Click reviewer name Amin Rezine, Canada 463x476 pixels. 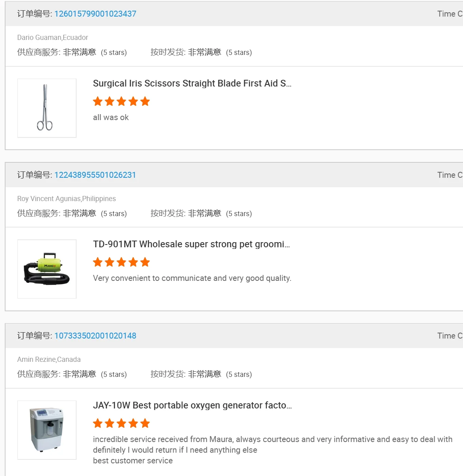(49, 359)
